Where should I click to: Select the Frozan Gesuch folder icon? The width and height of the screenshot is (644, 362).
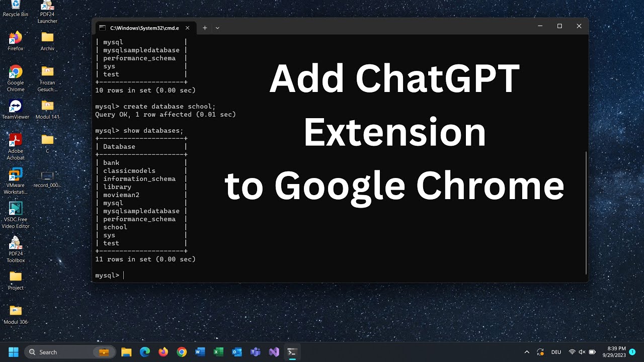click(x=47, y=78)
